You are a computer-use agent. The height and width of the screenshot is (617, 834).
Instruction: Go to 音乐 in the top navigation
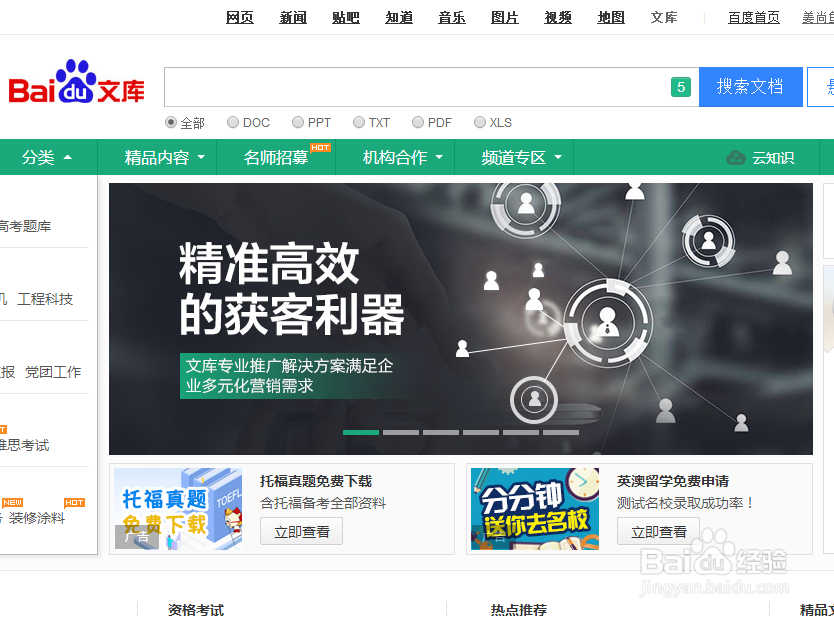452,18
